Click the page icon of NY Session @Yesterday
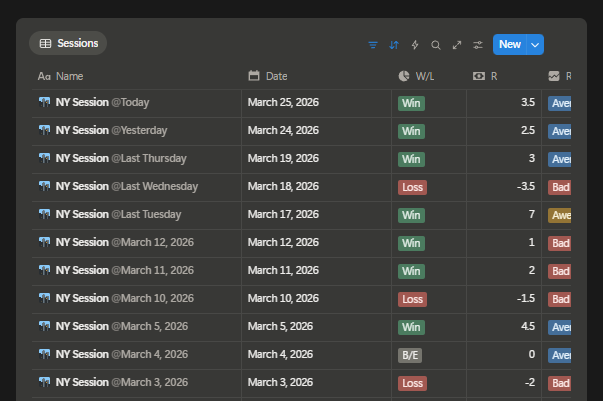This screenshot has height=401, width=603. 44,130
